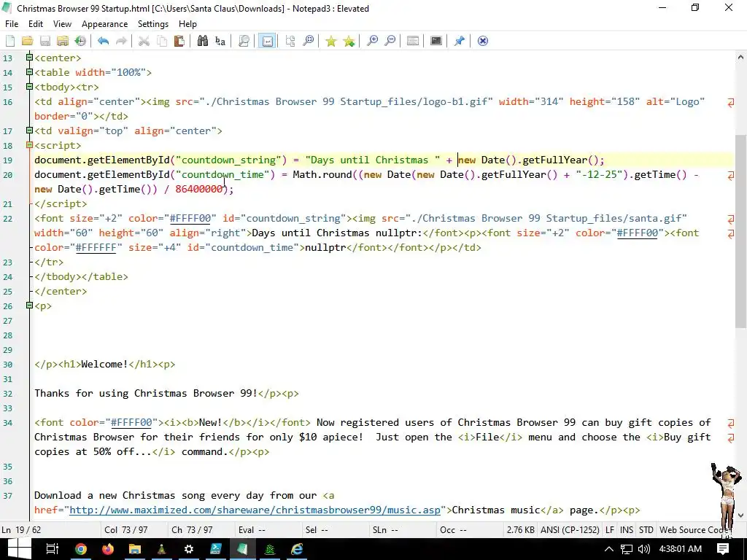Click ANSI (CP-1252) encoding in status bar

(570, 530)
